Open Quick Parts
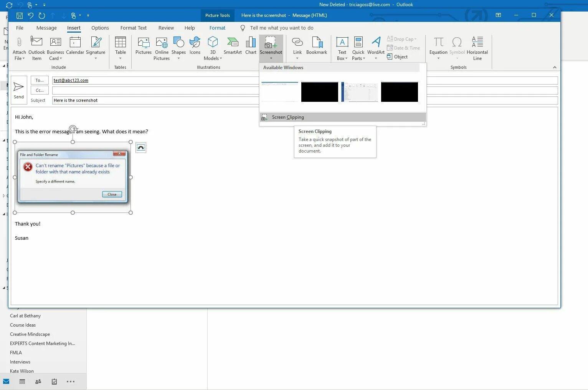 coord(358,48)
